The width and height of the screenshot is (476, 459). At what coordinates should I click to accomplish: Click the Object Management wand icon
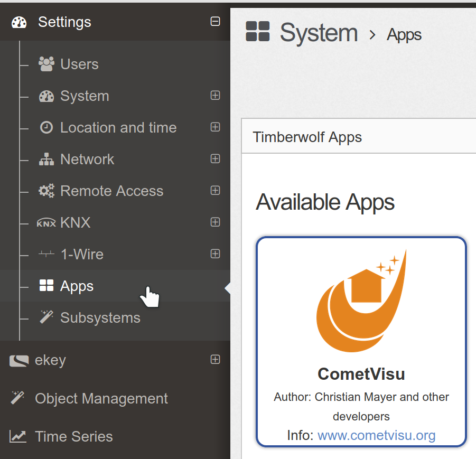tap(17, 398)
